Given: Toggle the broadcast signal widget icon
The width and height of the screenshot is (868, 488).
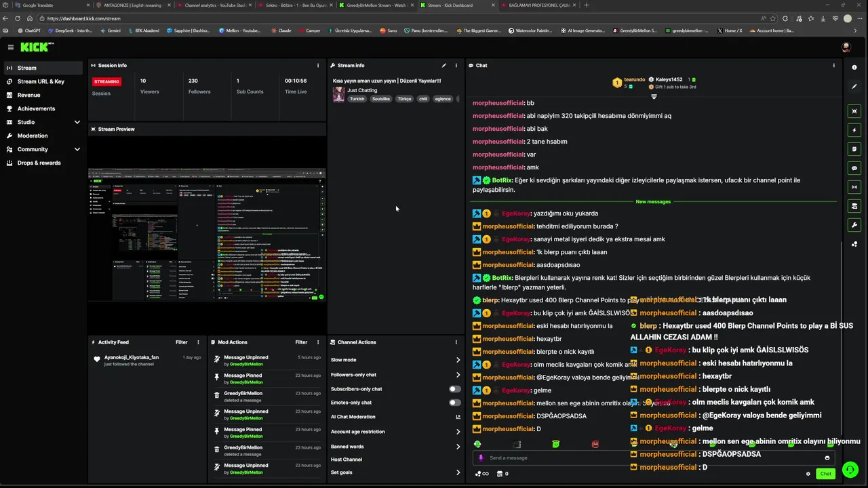Looking at the screenshot, I should point(854,187).
